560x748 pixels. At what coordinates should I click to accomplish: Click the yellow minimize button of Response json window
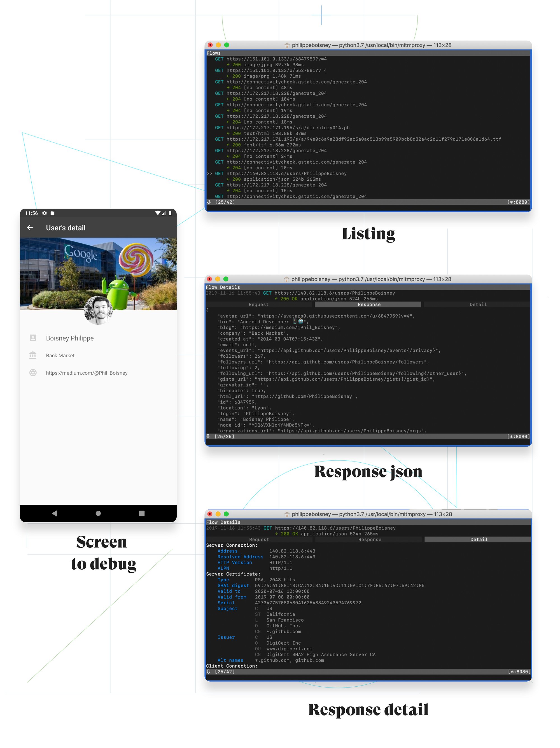click(x=218, y=279)
